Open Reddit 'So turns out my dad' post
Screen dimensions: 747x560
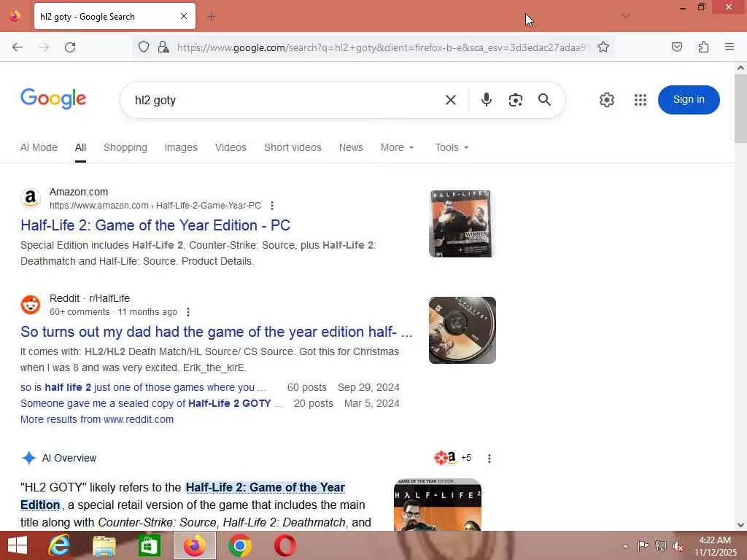pos(216,332)
